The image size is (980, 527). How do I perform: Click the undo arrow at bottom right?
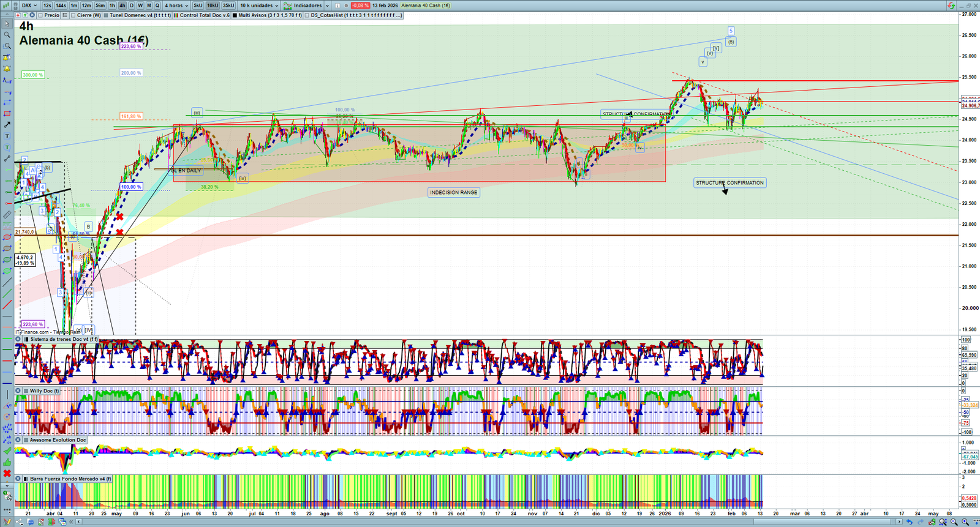click(909, 522)
